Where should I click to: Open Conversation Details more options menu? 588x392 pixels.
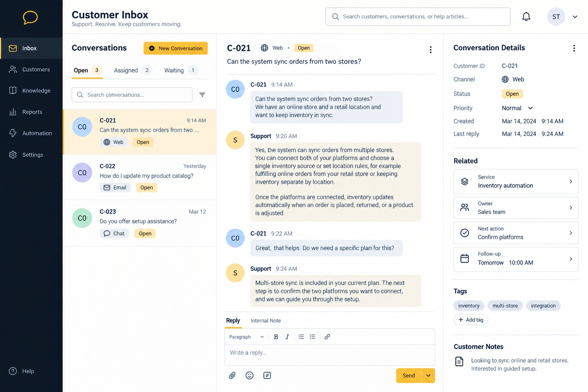(574, 48)
